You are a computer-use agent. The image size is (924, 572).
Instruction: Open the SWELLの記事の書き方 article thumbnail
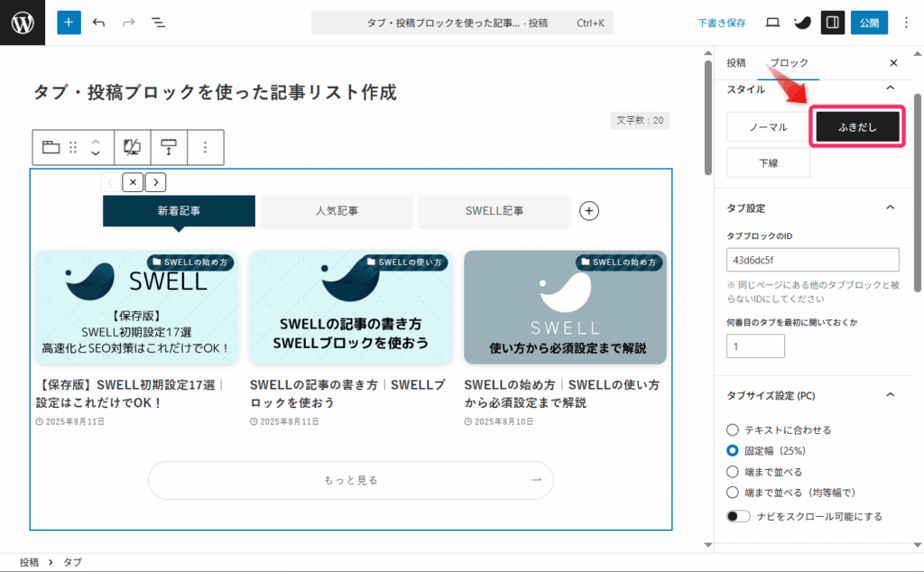tap(351, 307)
